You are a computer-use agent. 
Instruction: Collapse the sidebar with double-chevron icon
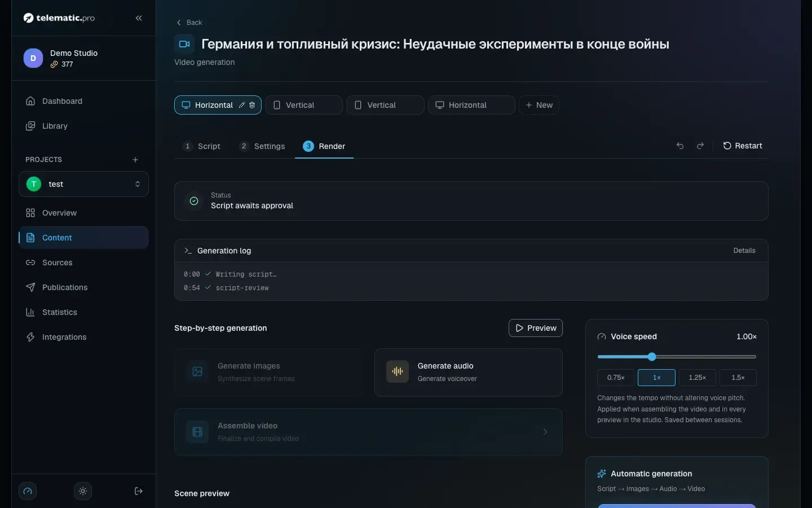point(139,18)
